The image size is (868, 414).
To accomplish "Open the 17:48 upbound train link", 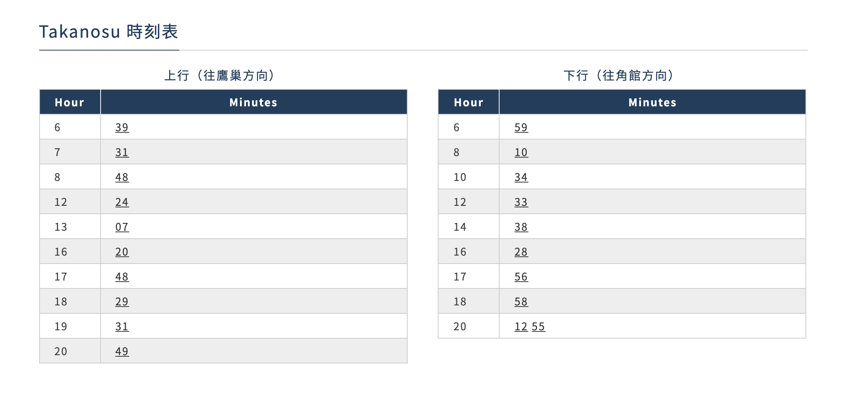I will (x=122, y=277).
